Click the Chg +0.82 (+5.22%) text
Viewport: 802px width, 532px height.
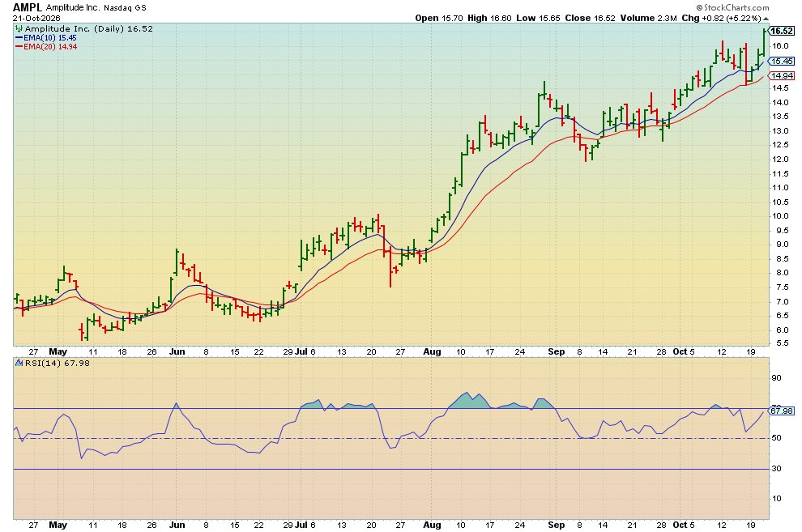coord(721,18)
